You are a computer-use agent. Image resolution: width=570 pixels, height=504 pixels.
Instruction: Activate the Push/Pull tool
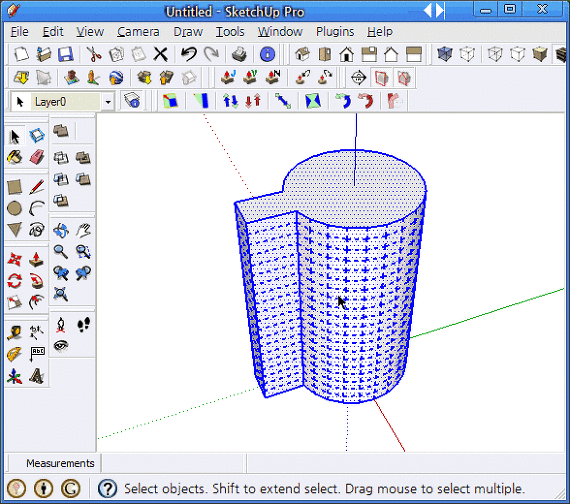coord(36,259)
